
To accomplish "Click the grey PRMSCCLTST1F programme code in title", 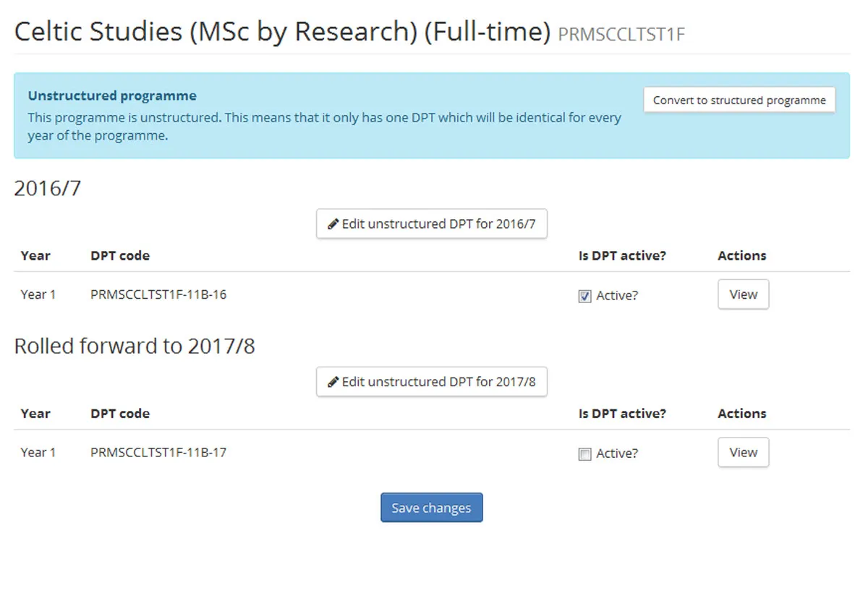I will point(621,35).
